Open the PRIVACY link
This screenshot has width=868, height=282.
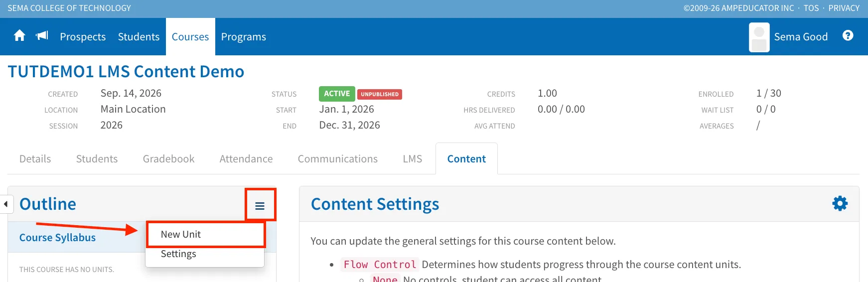point(844,8)
